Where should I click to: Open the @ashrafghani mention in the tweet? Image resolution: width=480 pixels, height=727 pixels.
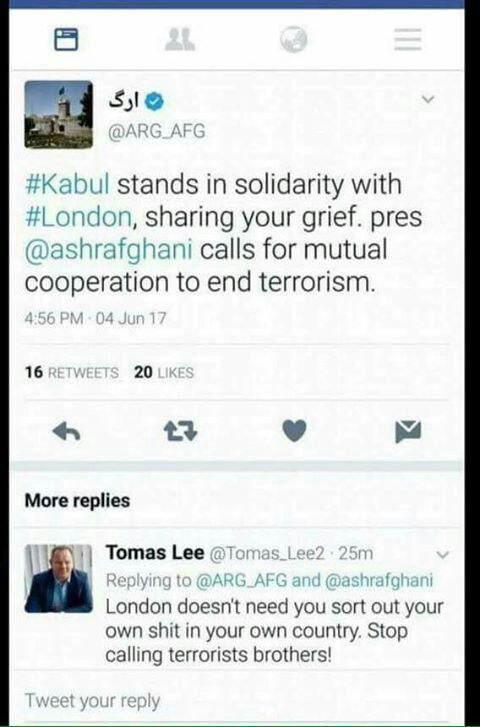click(109, 249)
